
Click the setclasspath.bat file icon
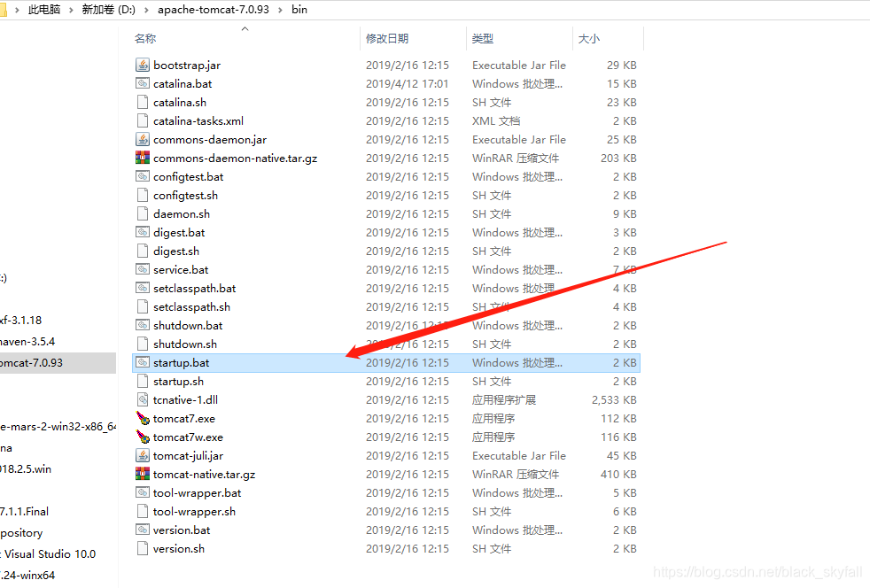(143, 288)
